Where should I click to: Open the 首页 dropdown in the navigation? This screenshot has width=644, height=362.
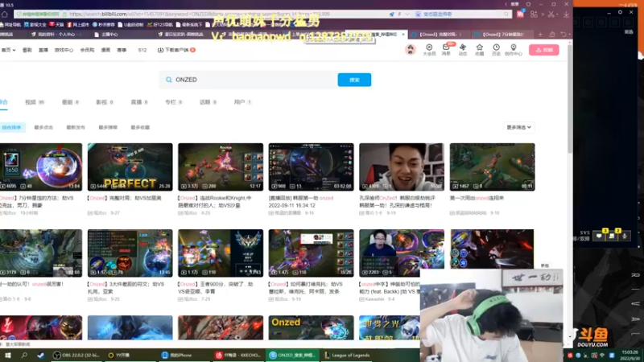click(8, 50)
